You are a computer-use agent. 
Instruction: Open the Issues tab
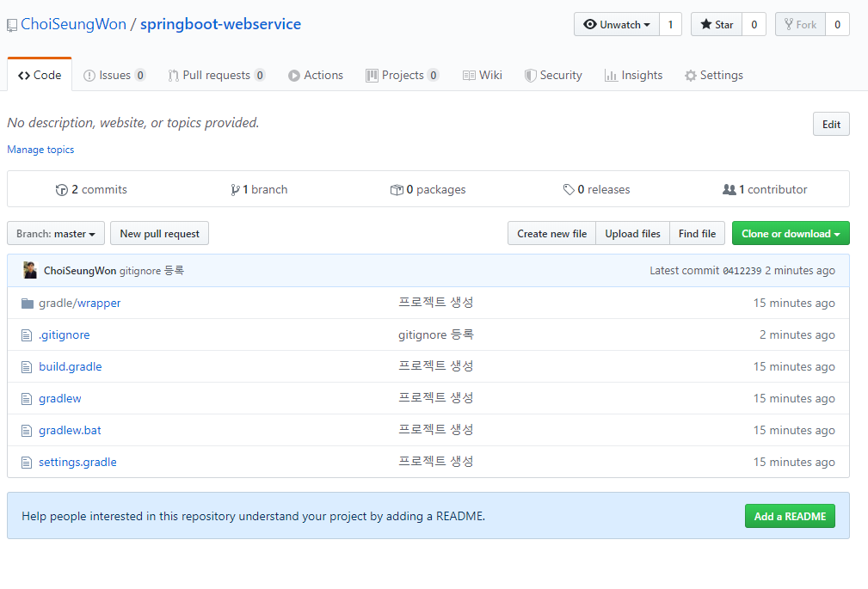(x=114, y=76)
